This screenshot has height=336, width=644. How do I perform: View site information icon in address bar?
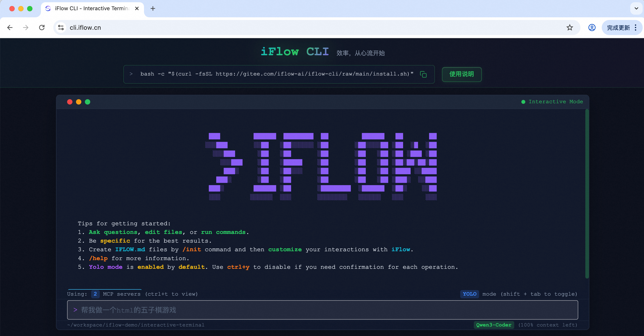[x=61, y=28]
